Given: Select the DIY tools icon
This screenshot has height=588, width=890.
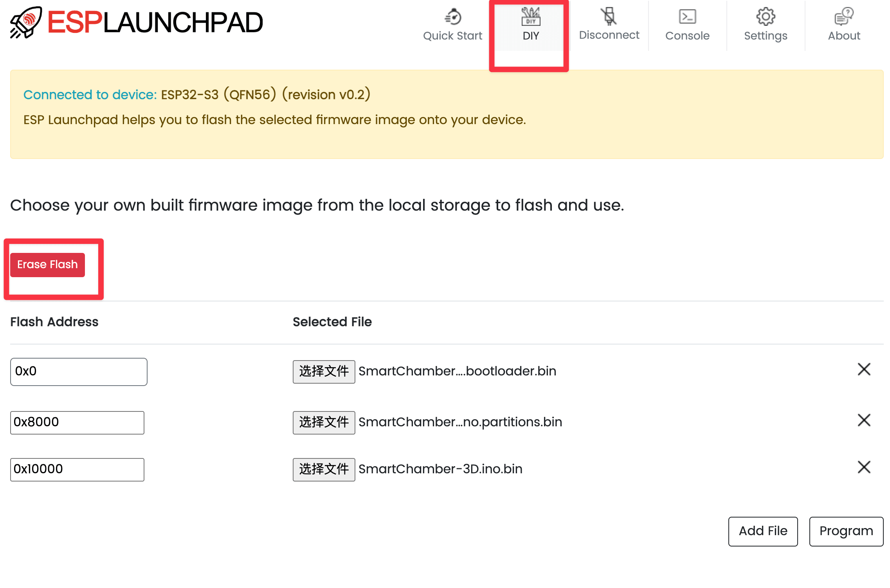Looking at the screenshot, I should pyautogui.click(x=530, y=16).
